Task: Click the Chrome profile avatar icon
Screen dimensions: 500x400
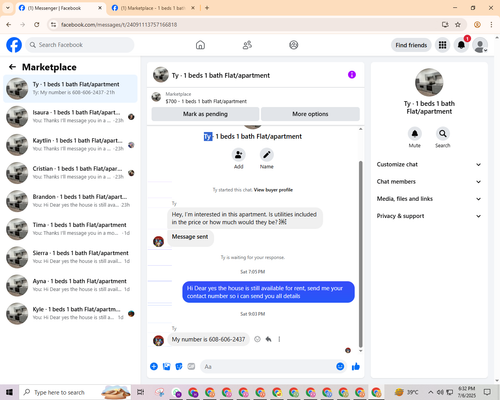Action: tap(477, 25)
